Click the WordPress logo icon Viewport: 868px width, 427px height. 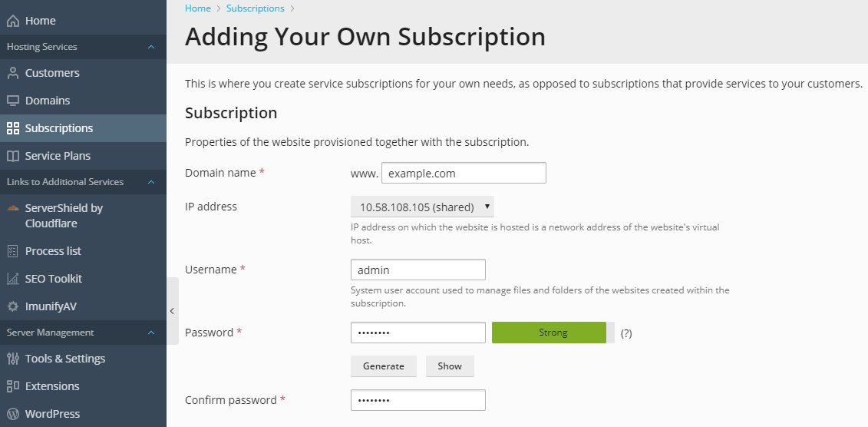[x=13, y=414]
